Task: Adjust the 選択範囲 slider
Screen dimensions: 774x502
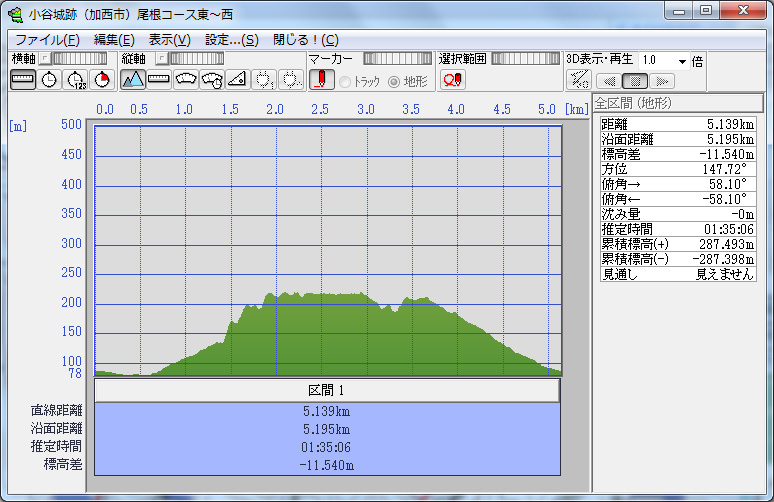Action: point(526,59)
